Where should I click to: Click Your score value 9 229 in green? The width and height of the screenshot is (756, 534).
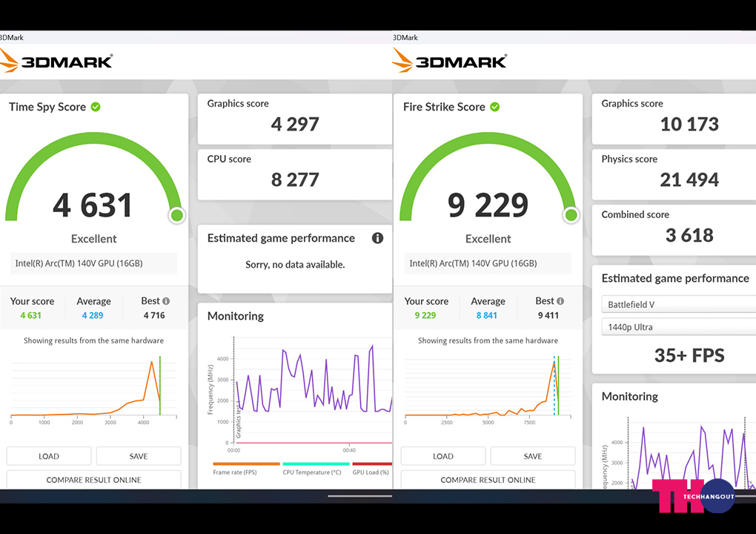coord(425,315)
